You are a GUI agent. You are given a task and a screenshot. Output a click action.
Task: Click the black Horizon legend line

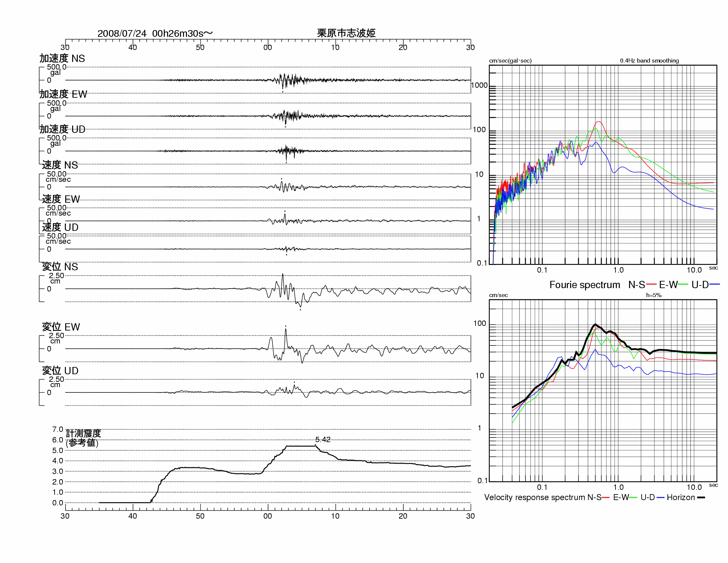pos(701,497)
